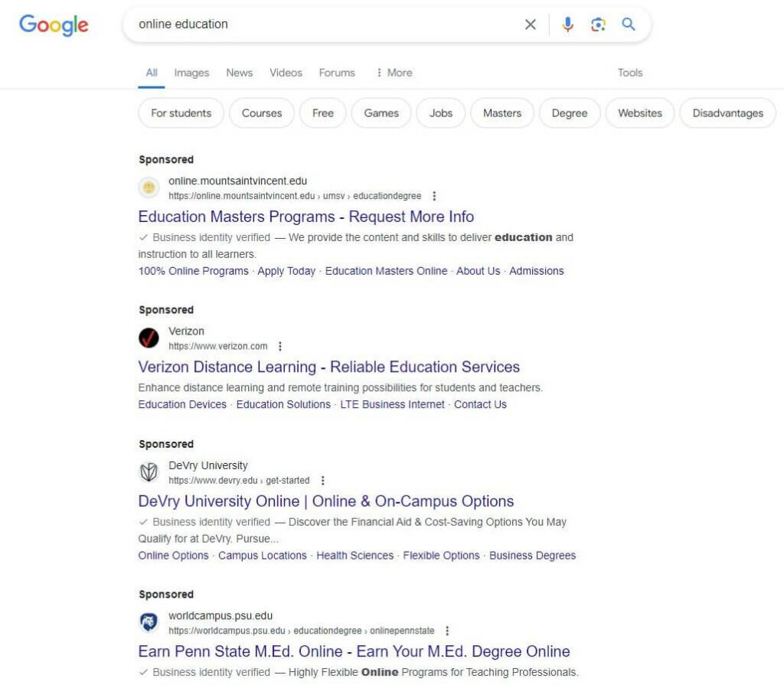
Task: Clear the search box with the X
Action: (x=530, y=24)
